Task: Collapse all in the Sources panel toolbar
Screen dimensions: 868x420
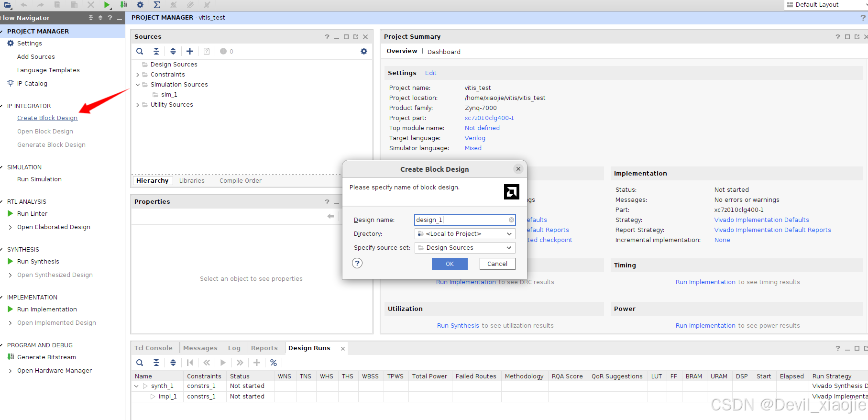Action: tap(156, 51)
